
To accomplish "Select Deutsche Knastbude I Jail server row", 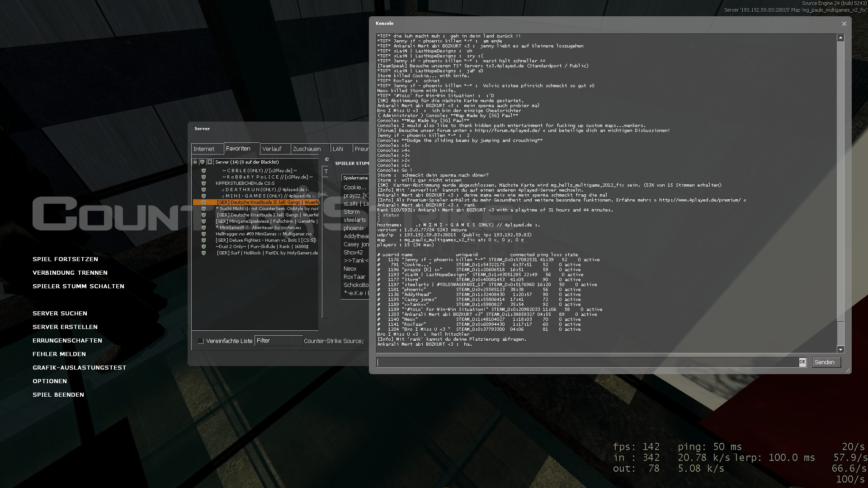I will pos(256,215).
